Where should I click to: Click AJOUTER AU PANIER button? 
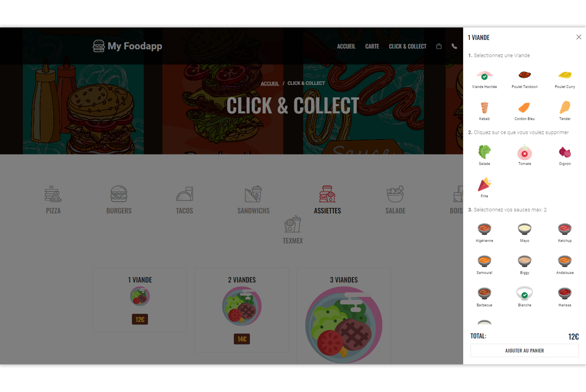coord(524,351)
